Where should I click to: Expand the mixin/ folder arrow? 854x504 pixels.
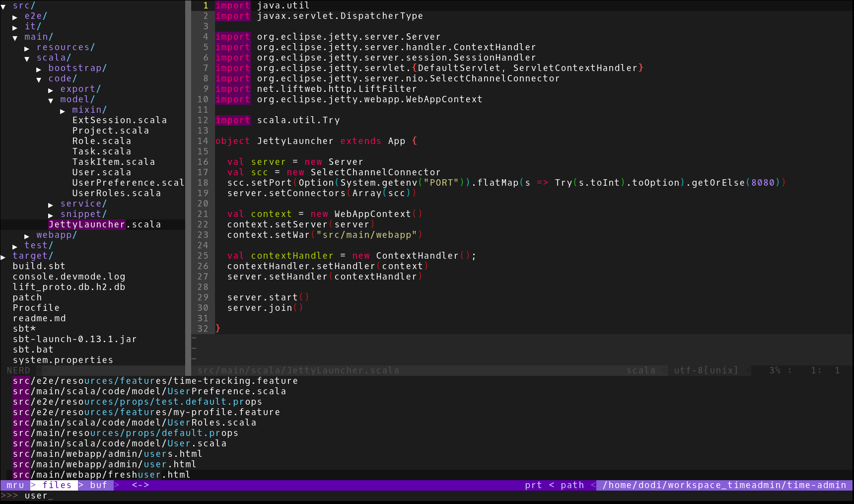[x=63, y=111]
